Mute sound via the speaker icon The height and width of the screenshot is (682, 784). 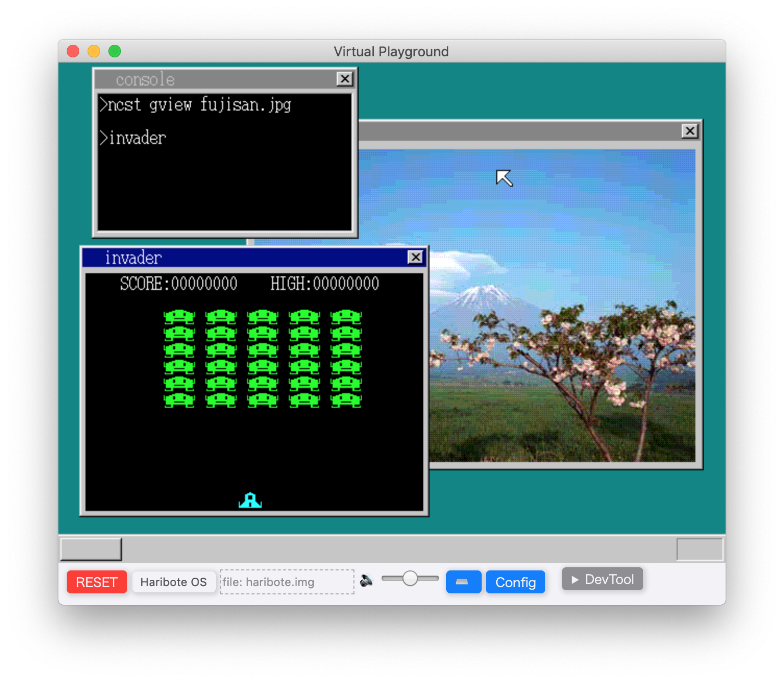(x=366, y=580)
